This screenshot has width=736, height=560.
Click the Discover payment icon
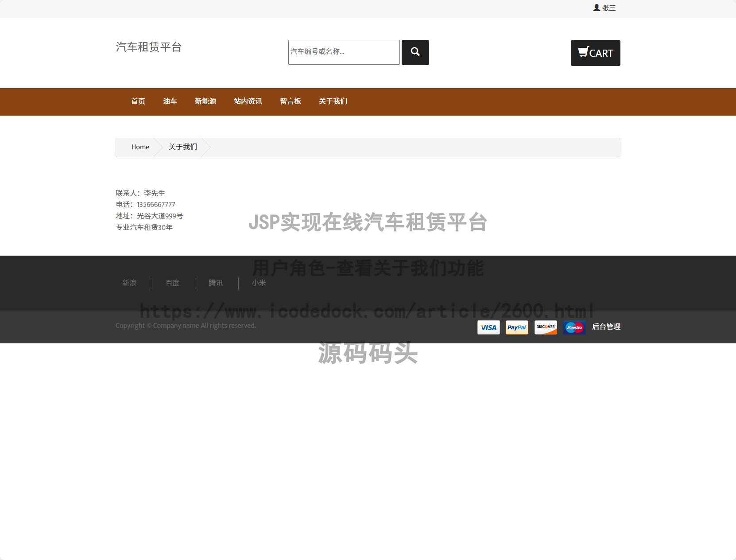(546, 327)
